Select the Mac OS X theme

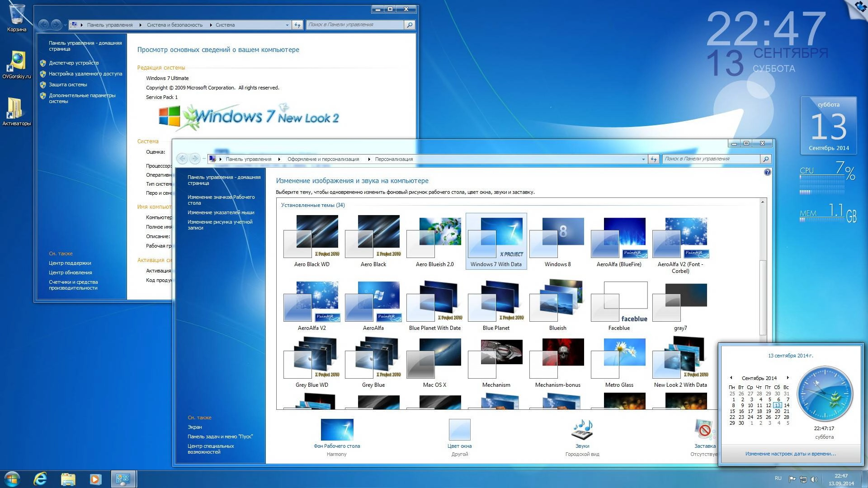tap(434, 363)
